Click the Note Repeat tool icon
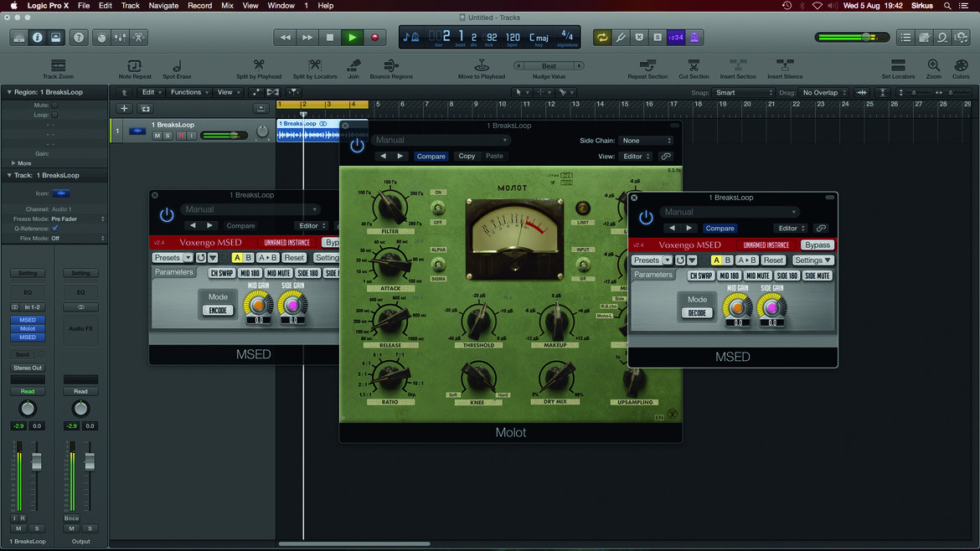980x551 pixels. point(134,65)
